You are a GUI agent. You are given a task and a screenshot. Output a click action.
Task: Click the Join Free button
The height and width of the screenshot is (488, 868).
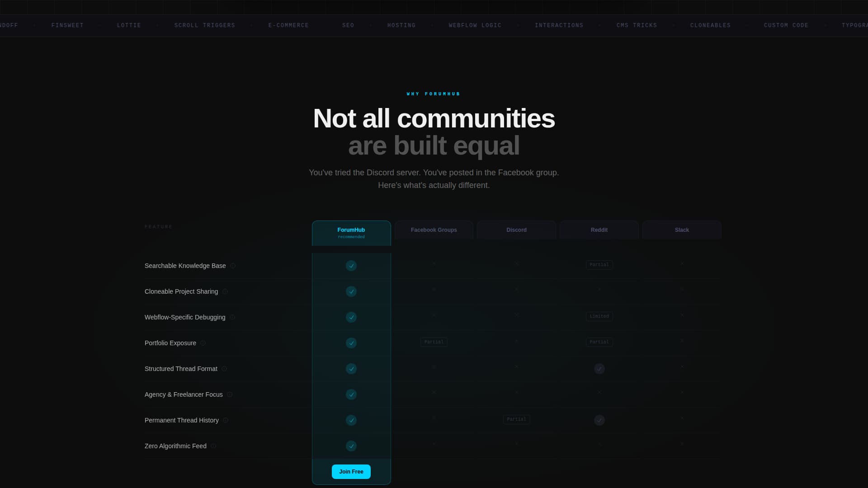[x=351, y=472]
